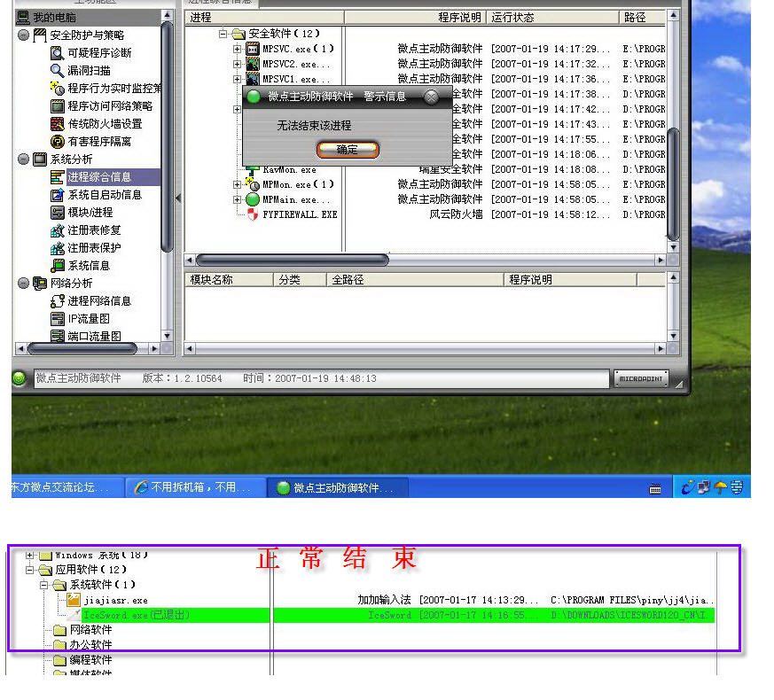Open 注册表修复 icon
The image size is (774, 700).
tap(58, 230)
